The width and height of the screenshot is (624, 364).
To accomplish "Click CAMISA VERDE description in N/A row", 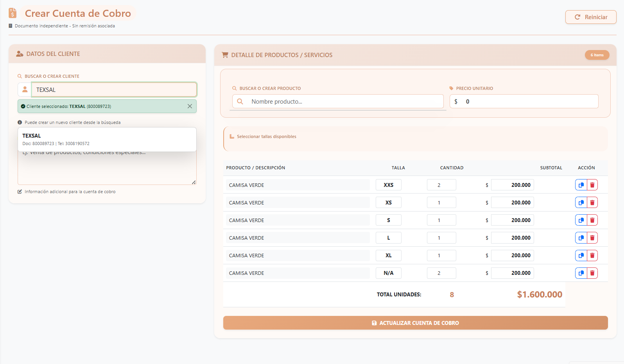I will click(x=298, y=273).
